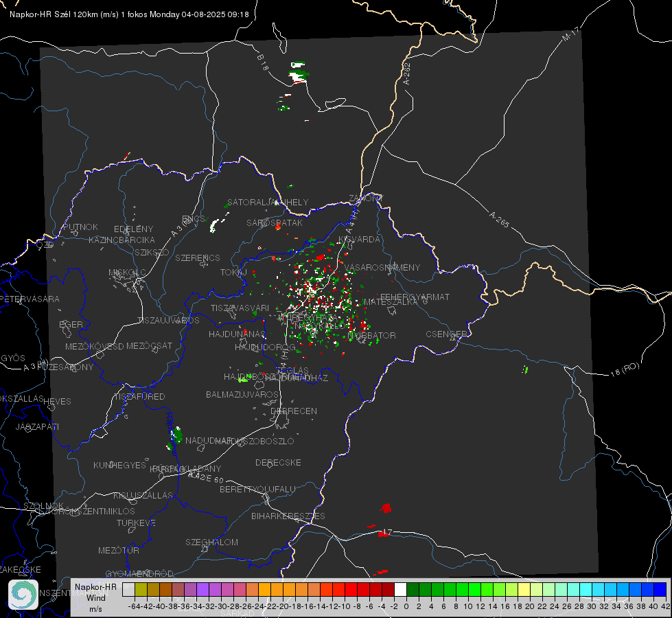Image resolution: width=672 pixels, height=618 pixels.
Task: Select the white swatch between -2 and 0
Action: 400,589
